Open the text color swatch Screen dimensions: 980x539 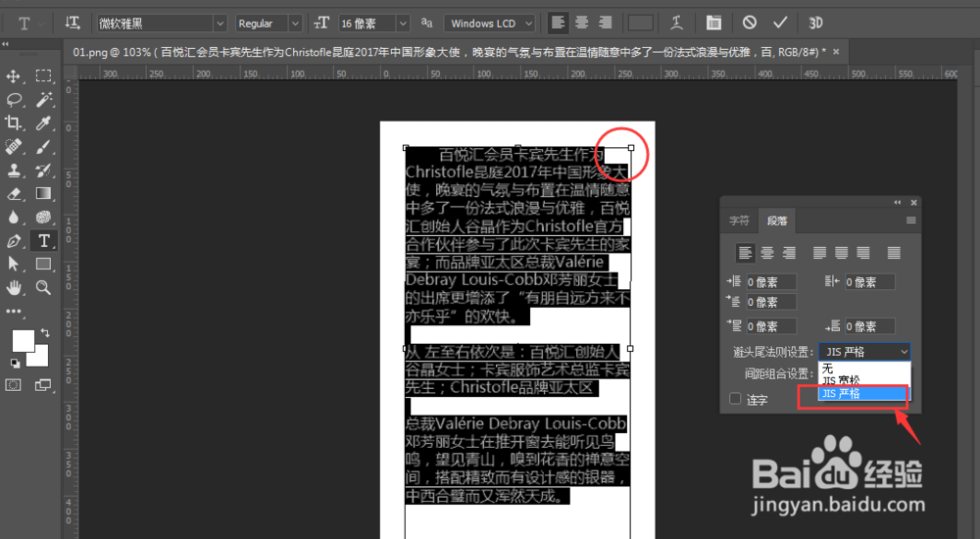640,24
